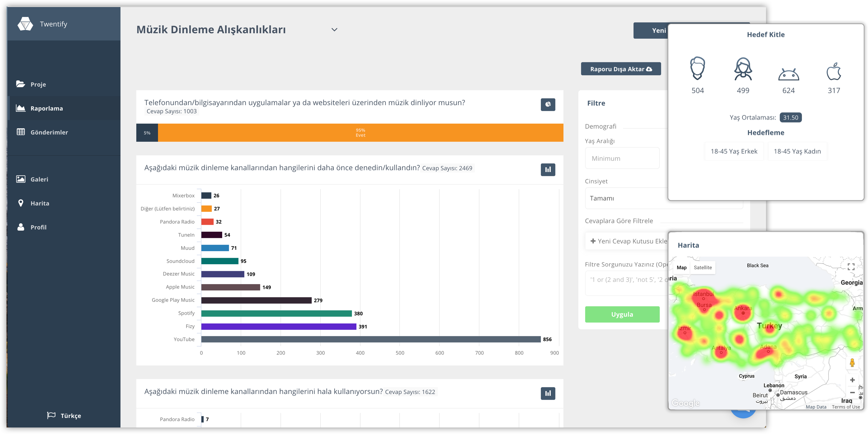Screen dimensions: 868x434
Task: Open the Proje folder icon
Action: click(x=21, y=84)
